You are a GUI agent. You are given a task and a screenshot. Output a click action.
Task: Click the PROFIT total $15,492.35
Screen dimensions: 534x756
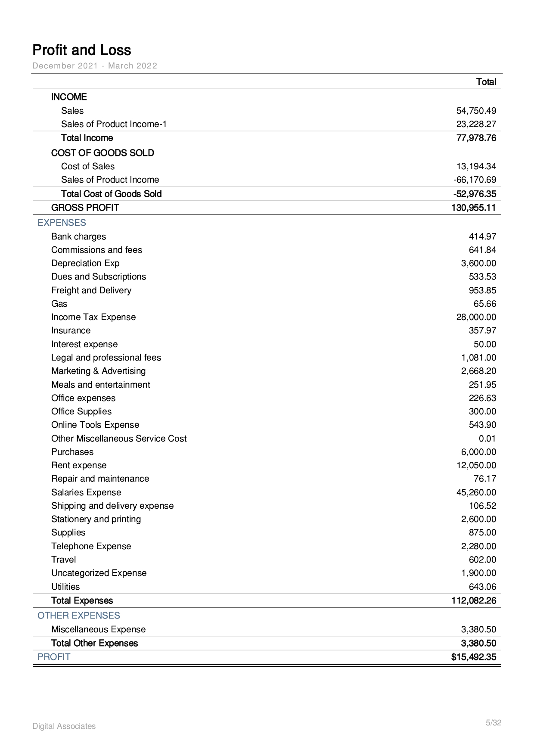pyautogui.click(x=473, y=657)
